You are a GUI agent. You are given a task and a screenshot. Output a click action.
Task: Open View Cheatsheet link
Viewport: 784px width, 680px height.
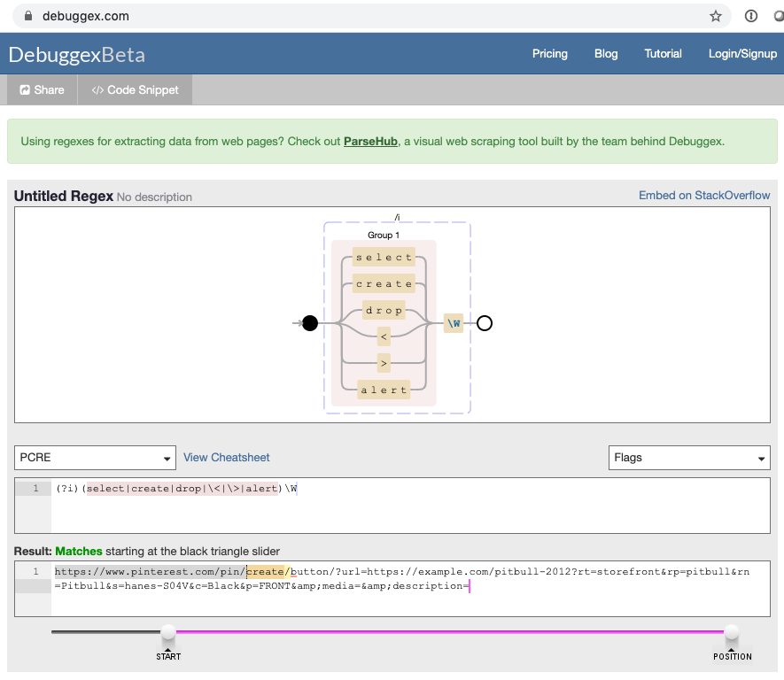pos(226,458)
